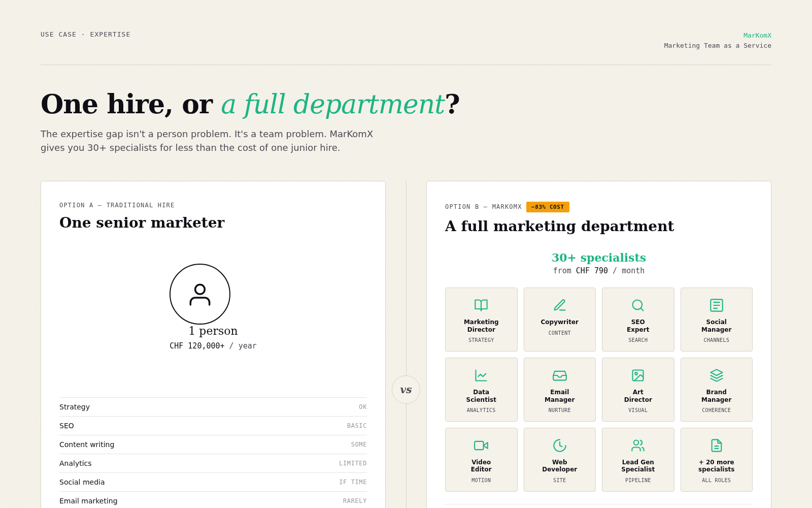Click 'OPTION B — MARKOMX' label

pos(483,207)
